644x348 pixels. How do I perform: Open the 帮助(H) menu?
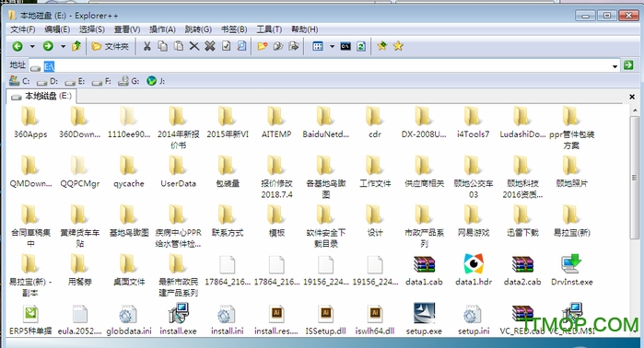[x=304, y=29]
